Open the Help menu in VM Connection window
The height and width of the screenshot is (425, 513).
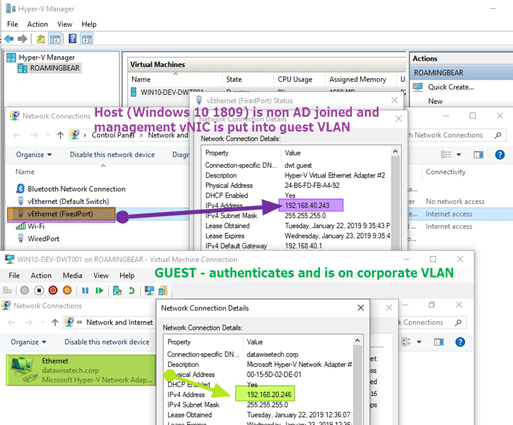127,276
